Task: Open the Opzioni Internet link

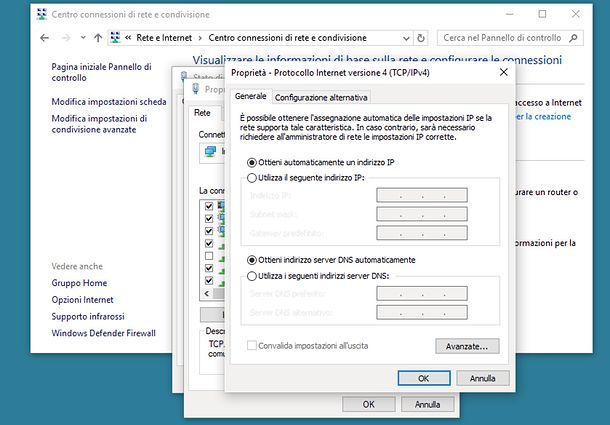Action: [x=82, y=300]
